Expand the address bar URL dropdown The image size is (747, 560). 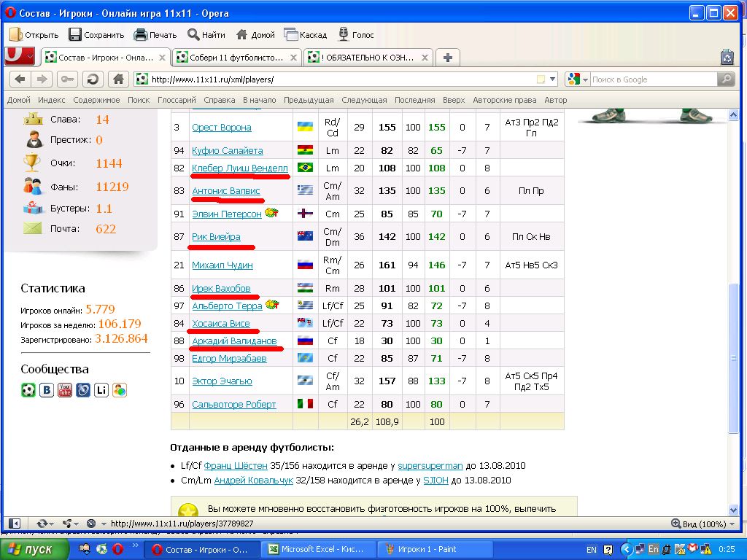point(552,79)
